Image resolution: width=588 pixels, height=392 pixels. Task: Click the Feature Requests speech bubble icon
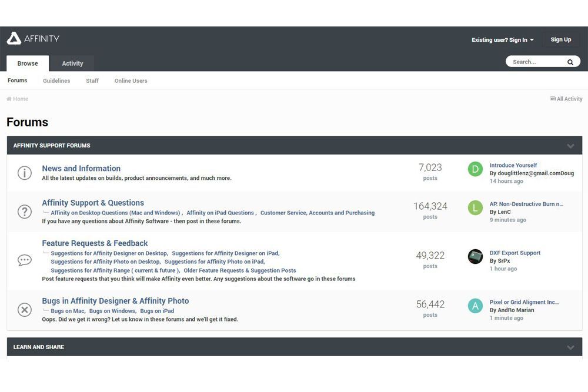coord(24,260)
